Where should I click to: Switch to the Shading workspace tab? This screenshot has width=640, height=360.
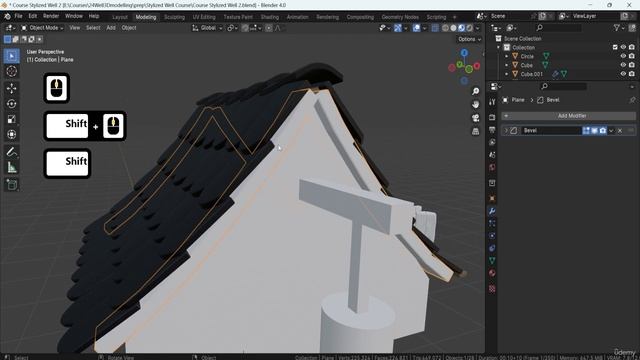[x=270, y=17]
